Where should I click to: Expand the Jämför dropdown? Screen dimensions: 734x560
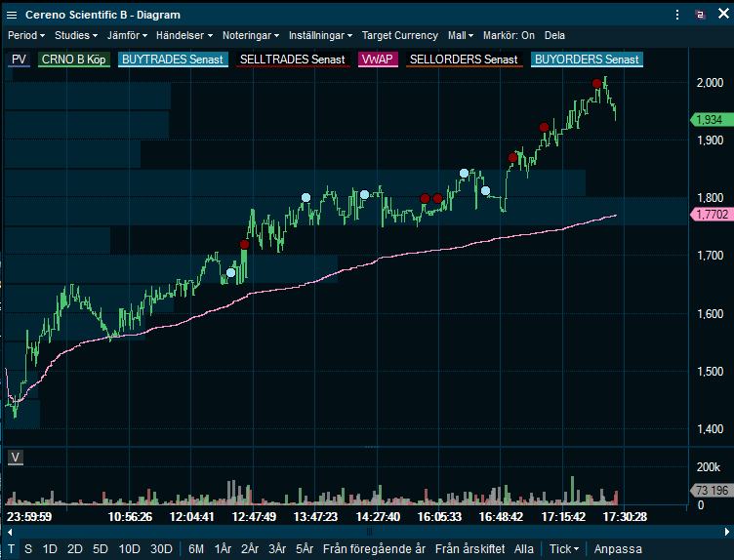127,35
